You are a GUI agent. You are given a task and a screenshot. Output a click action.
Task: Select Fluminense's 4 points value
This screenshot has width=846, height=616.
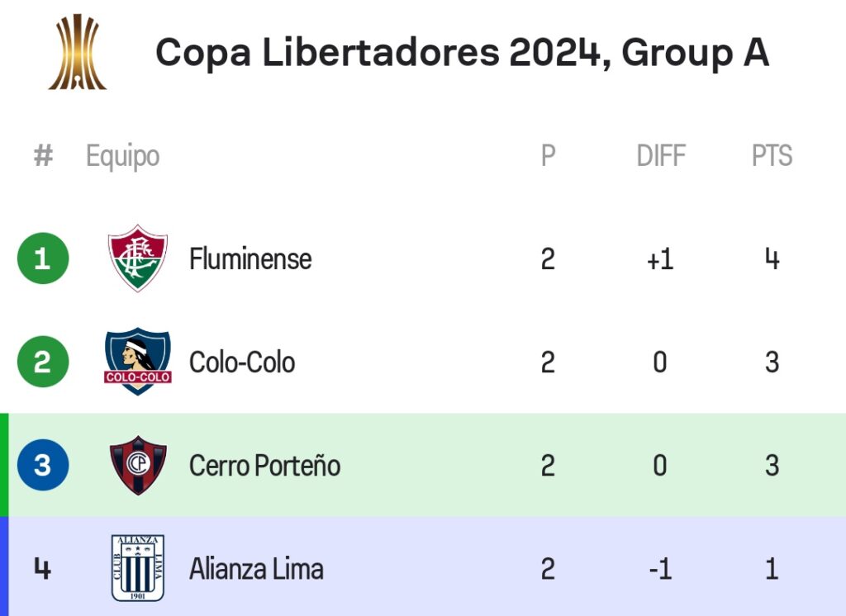pyautogui.click(x=772, y=259)
